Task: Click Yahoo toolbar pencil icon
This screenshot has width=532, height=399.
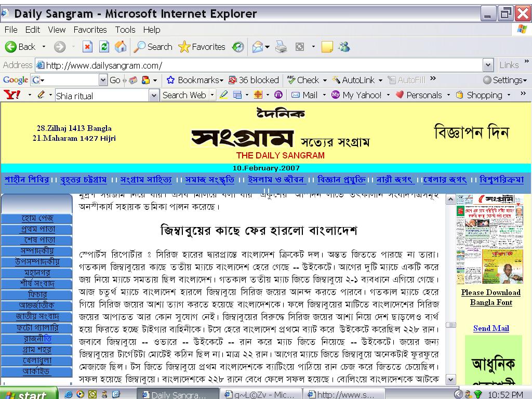Action: pyautogui.click(x=41, y=95)
